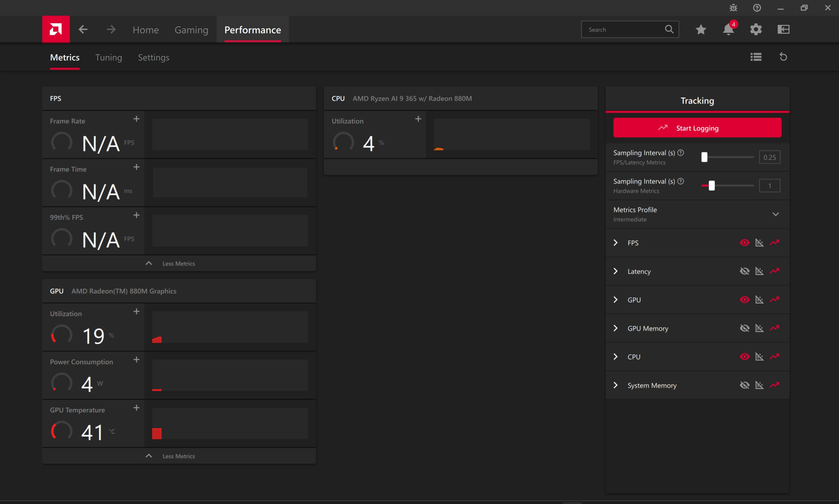Click the Search input field
Screen dimensions: 839x504
pyautogui.click(x=630, y=29)
